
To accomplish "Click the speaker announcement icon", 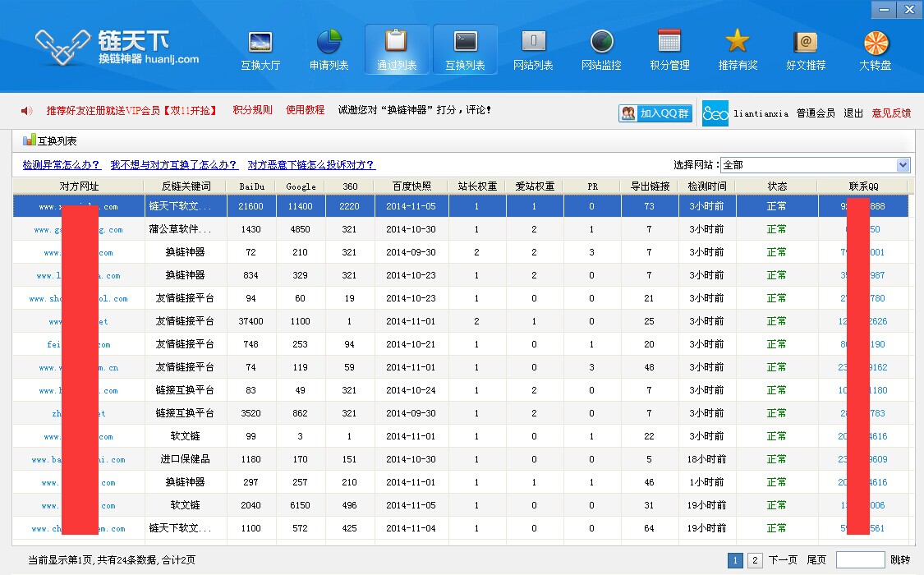I will pos(26,111).
